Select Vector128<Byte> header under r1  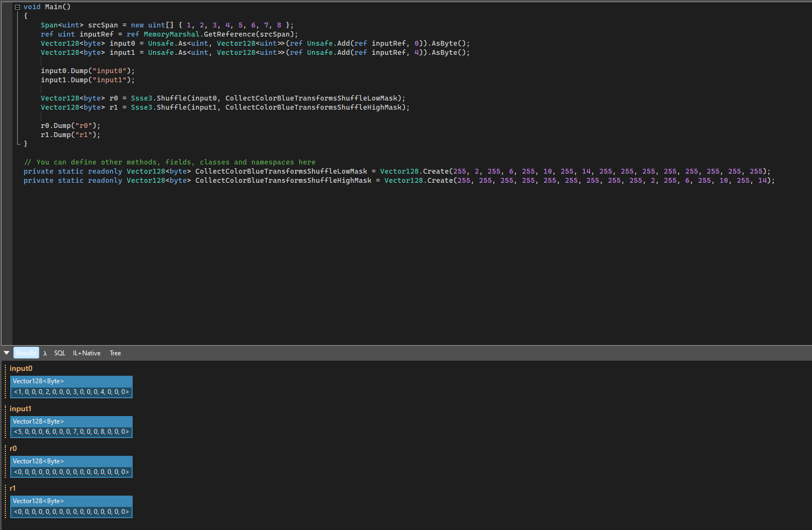[x=71, y=501]
